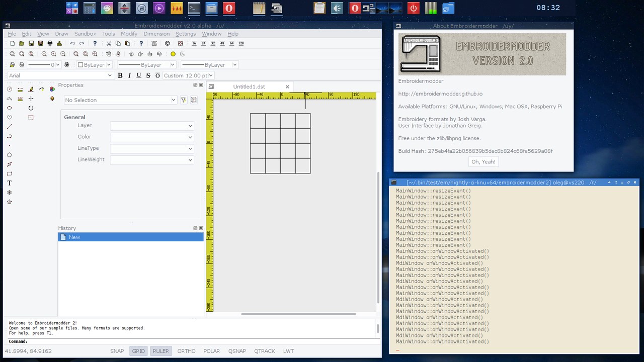This screenshot has height=362, width=644.
Task: Open the ByLayer color dropdown
Action: [94, 65]
